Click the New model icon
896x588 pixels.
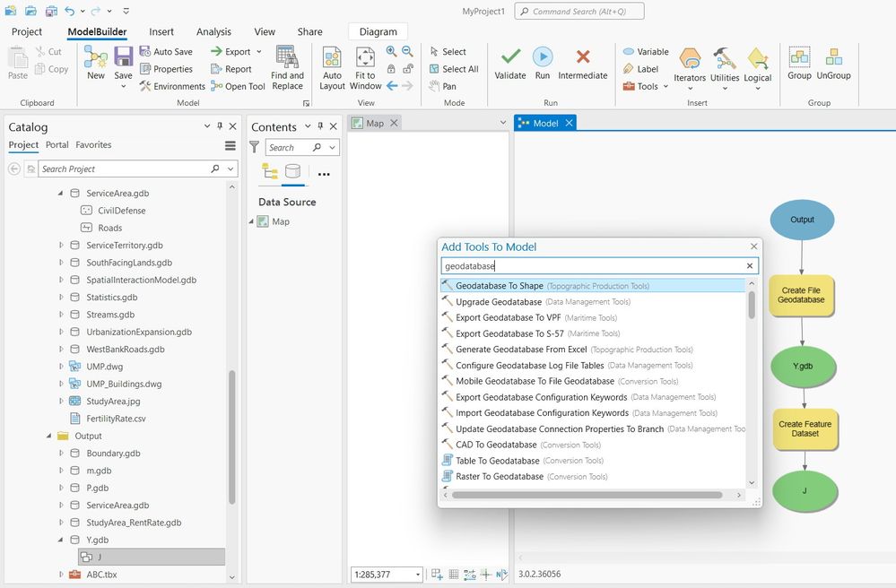click(x=95, y=63)
